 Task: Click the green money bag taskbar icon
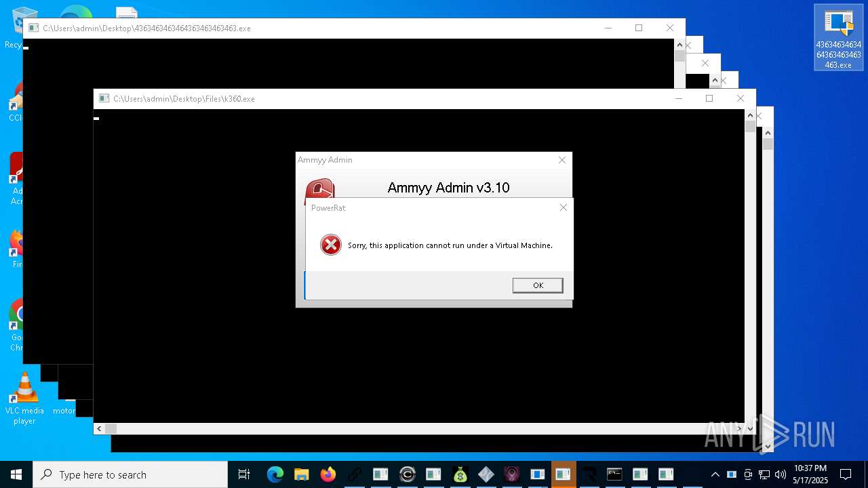tap(460, 474)
